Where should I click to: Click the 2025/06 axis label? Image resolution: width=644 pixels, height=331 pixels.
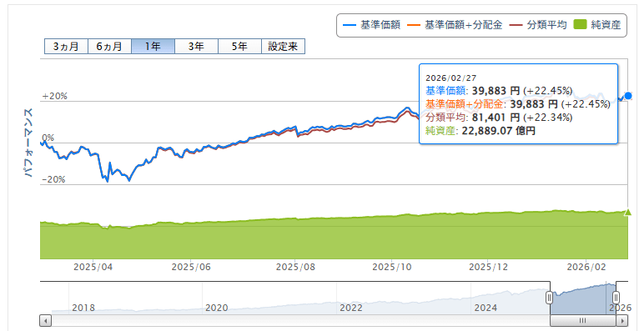pyautogui.click(x=191, y=267)
